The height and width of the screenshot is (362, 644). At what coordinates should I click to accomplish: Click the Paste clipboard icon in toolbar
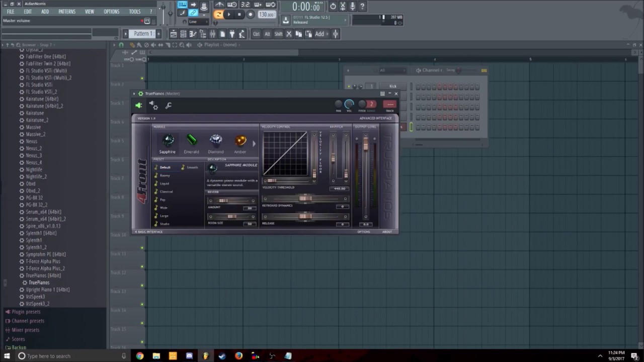tap(308, 34)
